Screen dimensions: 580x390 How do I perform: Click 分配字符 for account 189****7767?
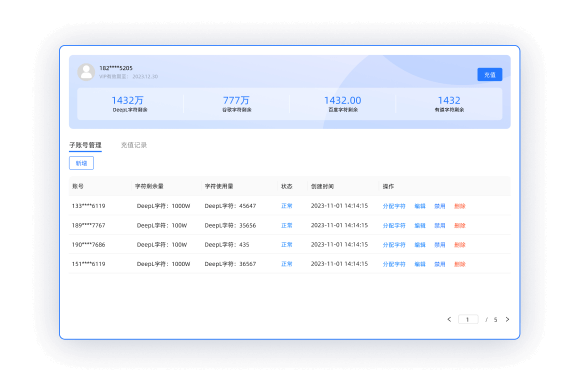[x=394, y=225]
